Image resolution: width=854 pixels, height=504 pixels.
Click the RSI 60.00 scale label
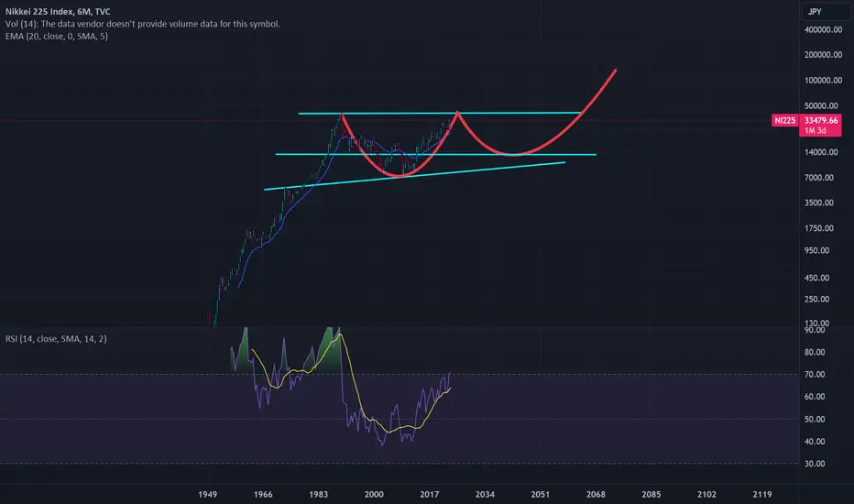click(x=815, y=397)
